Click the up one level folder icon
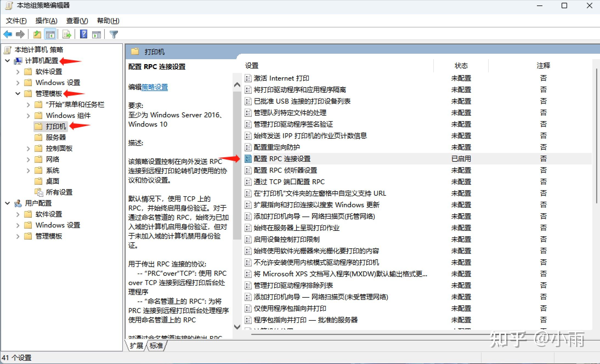The image size is (600, 364). pyautogui.click(x=37, y=35)
